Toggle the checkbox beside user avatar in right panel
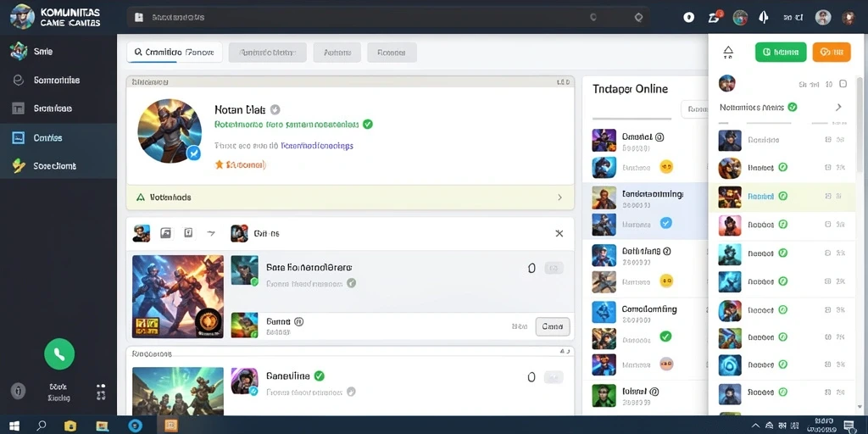Screen dimensions: 868x434 coord(843,84)
